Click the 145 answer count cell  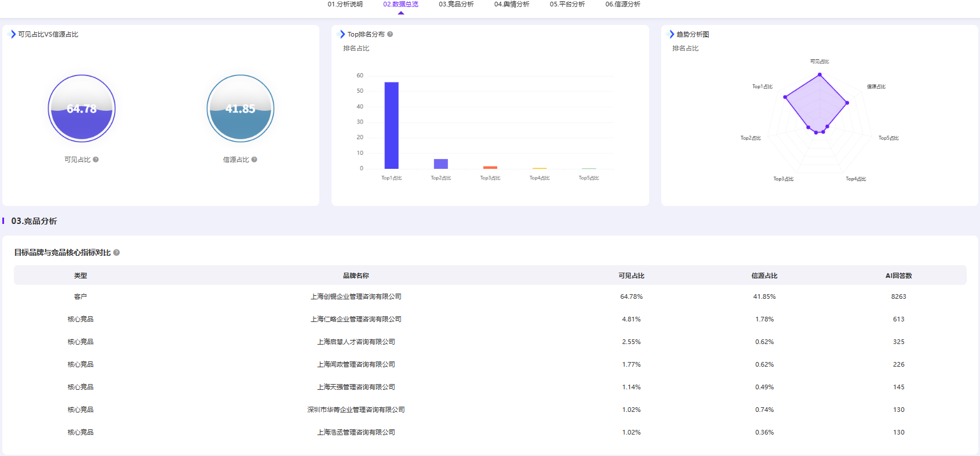click(x=899, y=387)
